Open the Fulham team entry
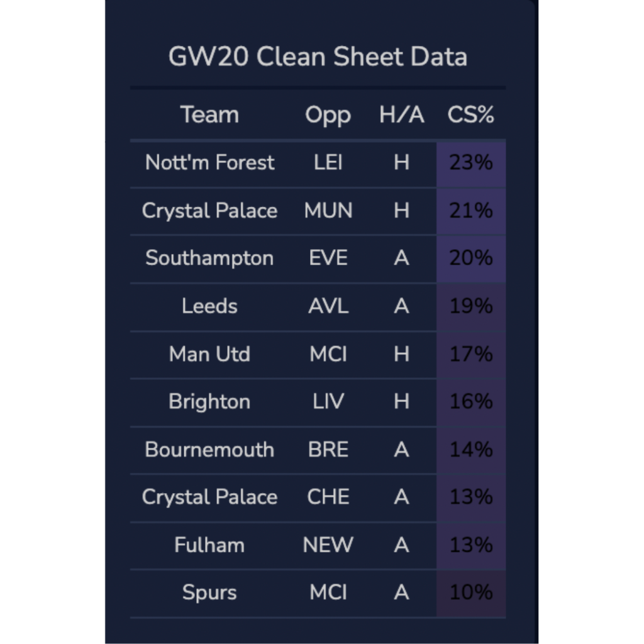The width and height of the screenshot is (644, 644). (209, 545)
